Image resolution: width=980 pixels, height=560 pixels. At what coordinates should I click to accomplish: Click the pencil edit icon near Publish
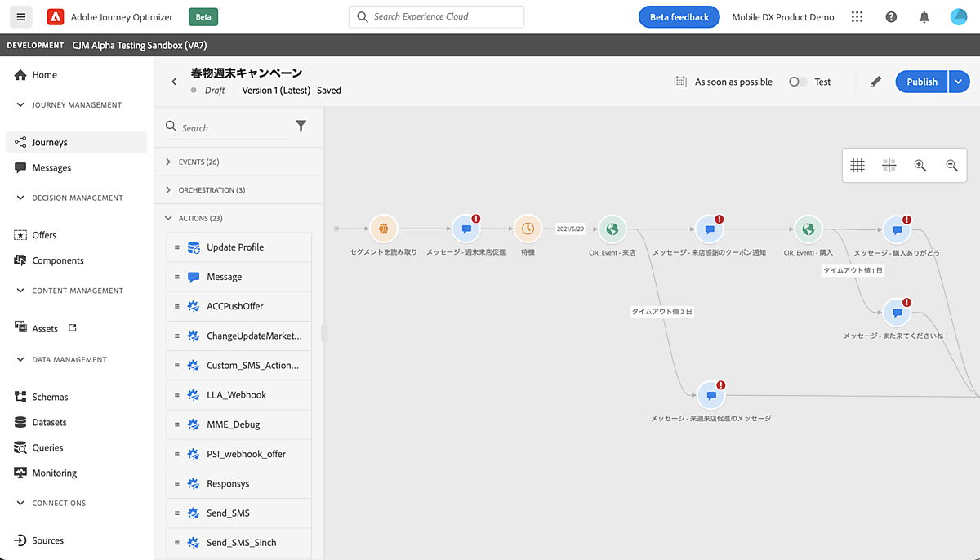(875, 82)
